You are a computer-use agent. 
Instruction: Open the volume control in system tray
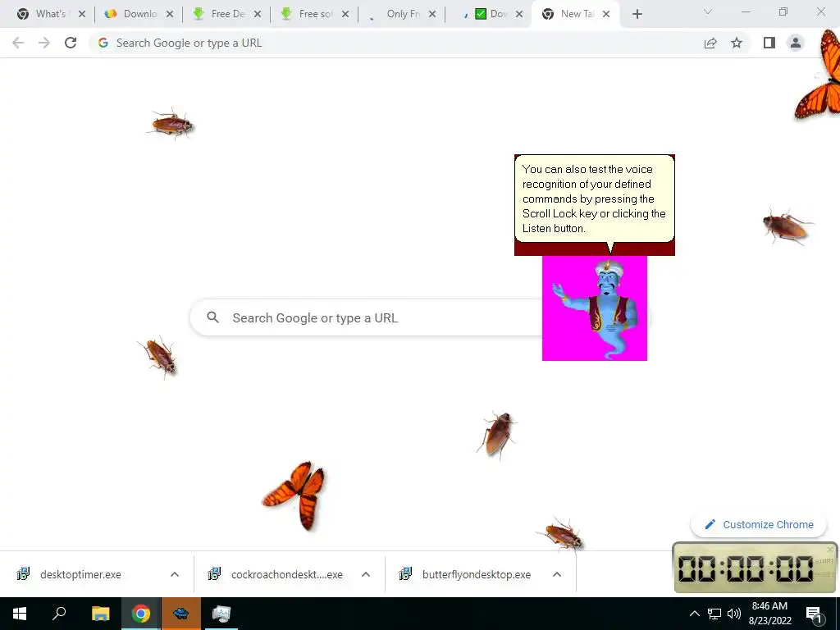pos(734,614)
